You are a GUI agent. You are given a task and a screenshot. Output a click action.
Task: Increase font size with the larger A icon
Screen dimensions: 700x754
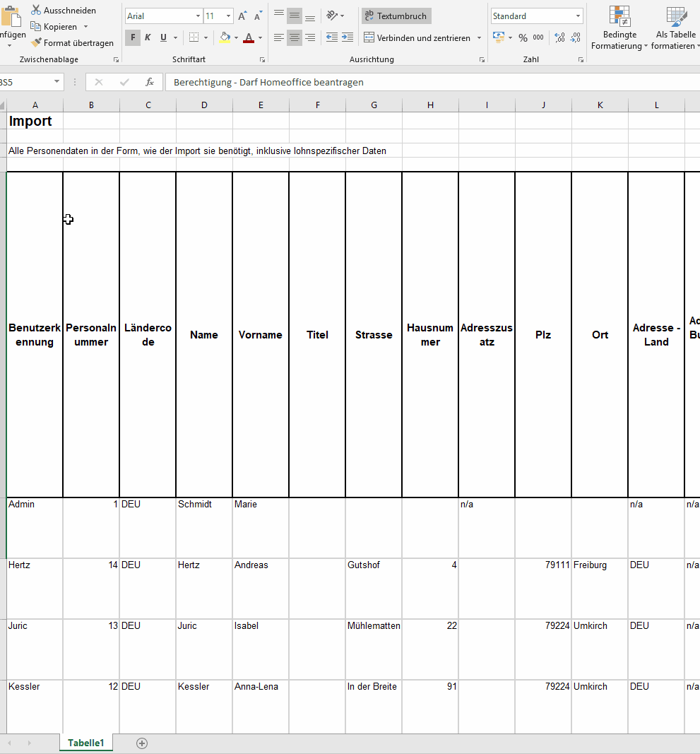[x=242, y=16]
